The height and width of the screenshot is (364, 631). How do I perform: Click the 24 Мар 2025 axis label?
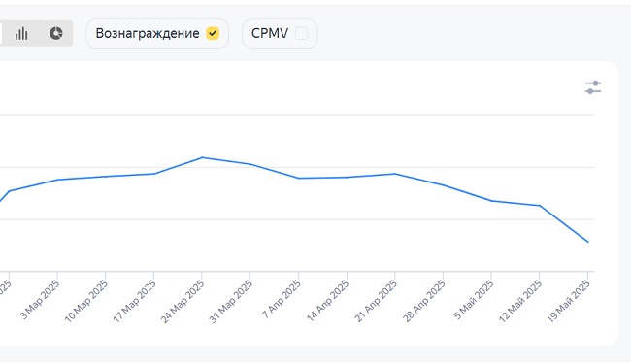pyautogui.click(x=183, y=301)
